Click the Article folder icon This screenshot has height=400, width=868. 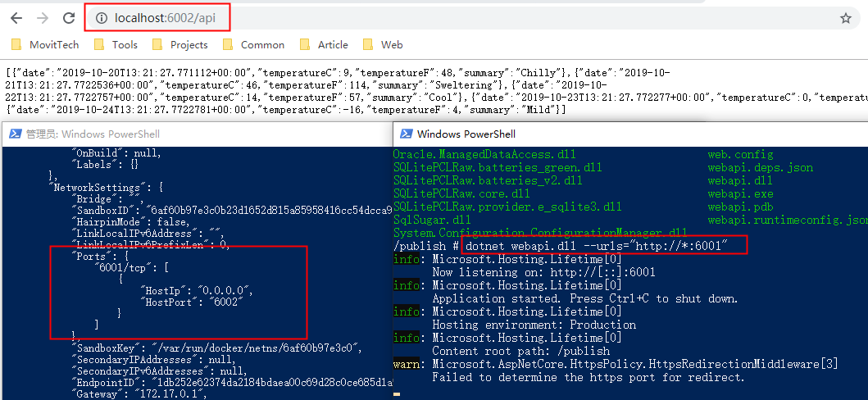click(x=305, y=45)
